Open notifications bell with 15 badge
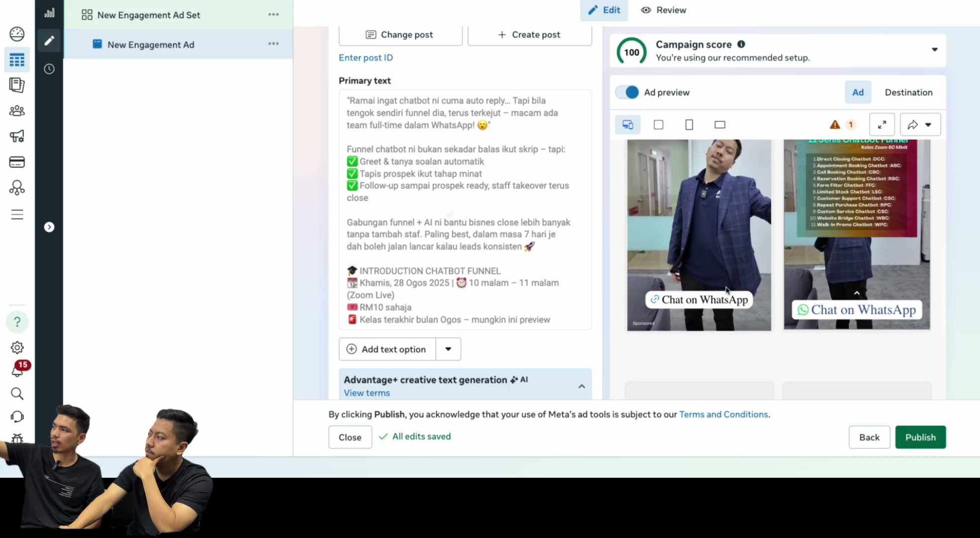980x538 pixels. [18, 370]
